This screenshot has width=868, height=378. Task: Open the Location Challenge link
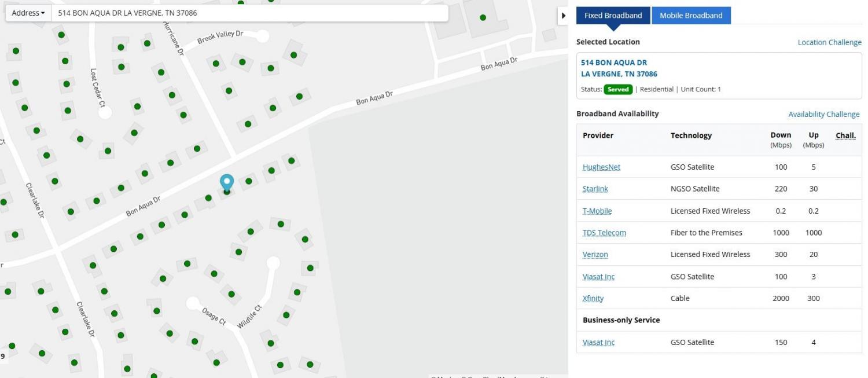click(829, 42)
